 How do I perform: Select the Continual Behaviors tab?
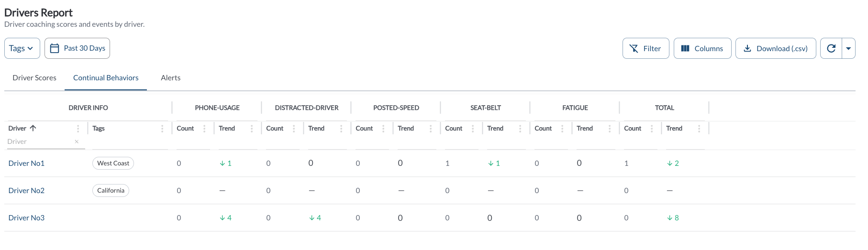[106, 77]
